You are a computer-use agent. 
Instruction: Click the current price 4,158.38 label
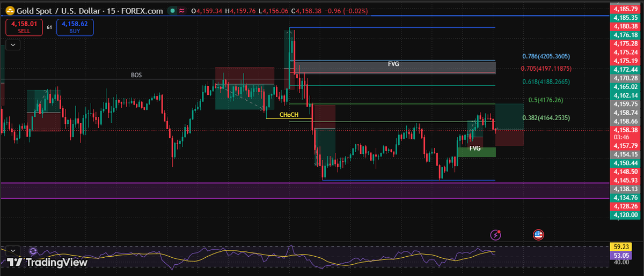pos(624,130)
